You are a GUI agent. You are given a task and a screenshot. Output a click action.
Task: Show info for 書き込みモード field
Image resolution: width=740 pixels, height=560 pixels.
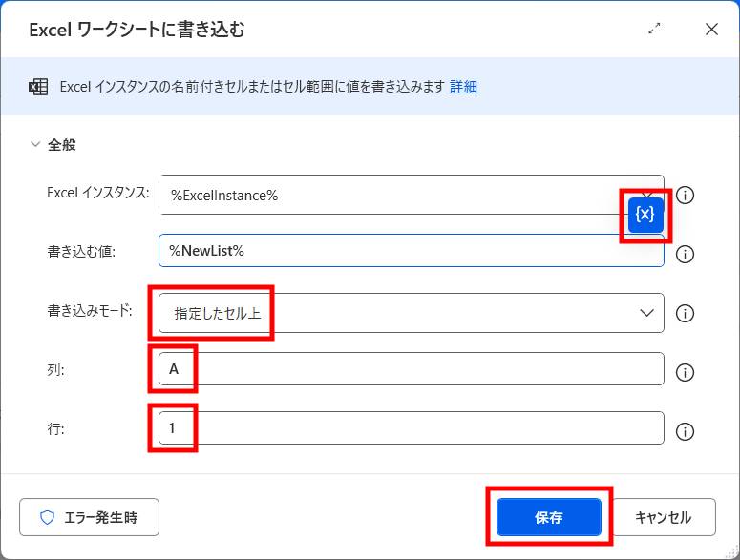(x=685, y=313)
